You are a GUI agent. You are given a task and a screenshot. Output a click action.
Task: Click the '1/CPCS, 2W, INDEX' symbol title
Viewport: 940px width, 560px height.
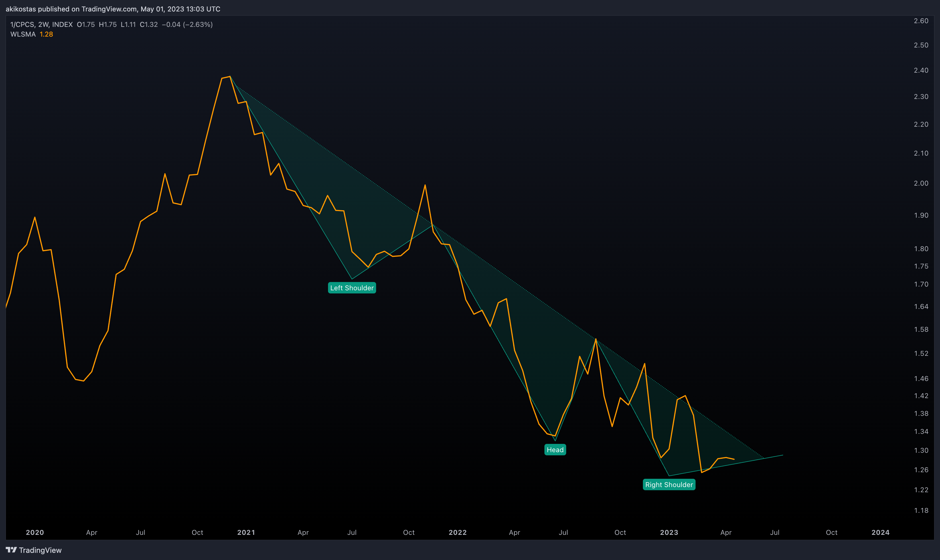(x=42, y=25)
